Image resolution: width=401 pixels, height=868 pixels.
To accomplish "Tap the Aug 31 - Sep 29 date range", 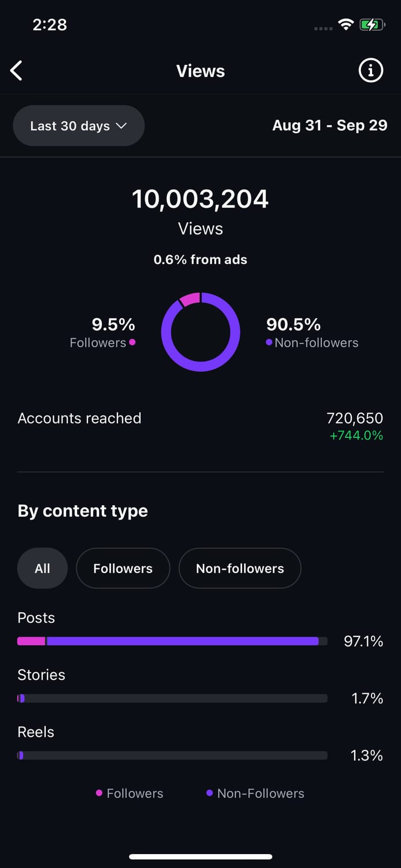I will tap(329, 126).
